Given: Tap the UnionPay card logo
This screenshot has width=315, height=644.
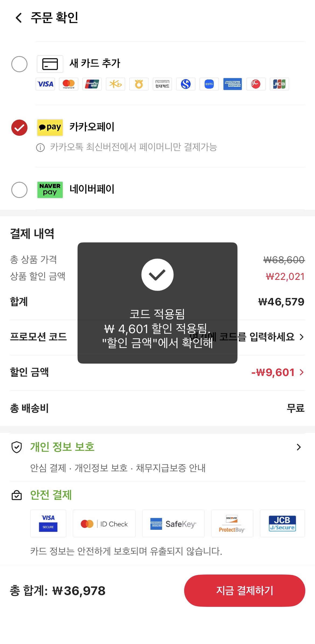Looking at the screenshot, I should [x=92, y=84].
